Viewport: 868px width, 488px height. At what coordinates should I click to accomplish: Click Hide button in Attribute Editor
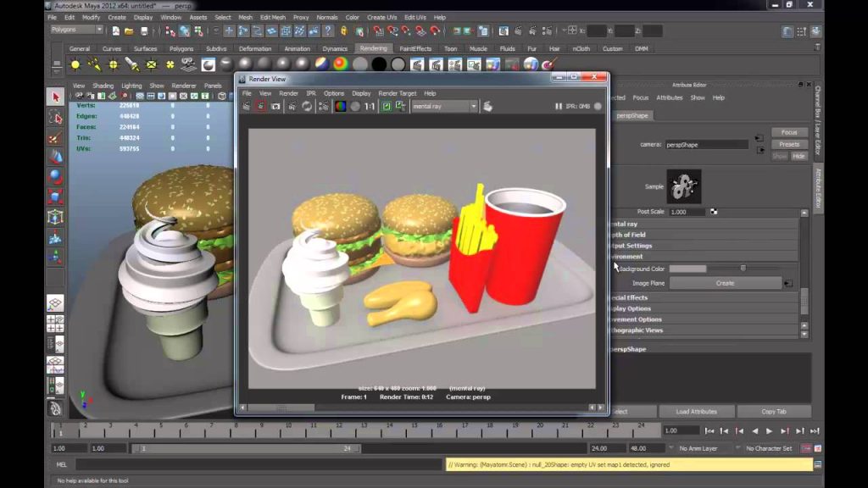pos(798,157)
